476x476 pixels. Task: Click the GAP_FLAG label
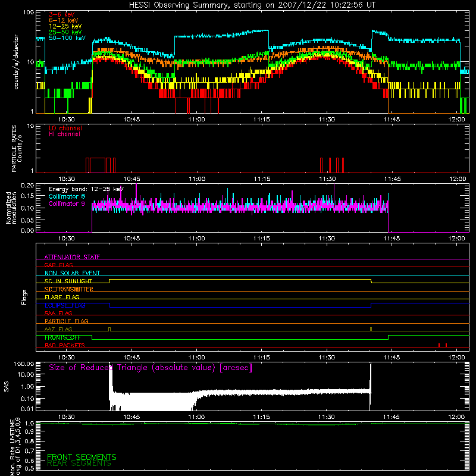point(58,265)
